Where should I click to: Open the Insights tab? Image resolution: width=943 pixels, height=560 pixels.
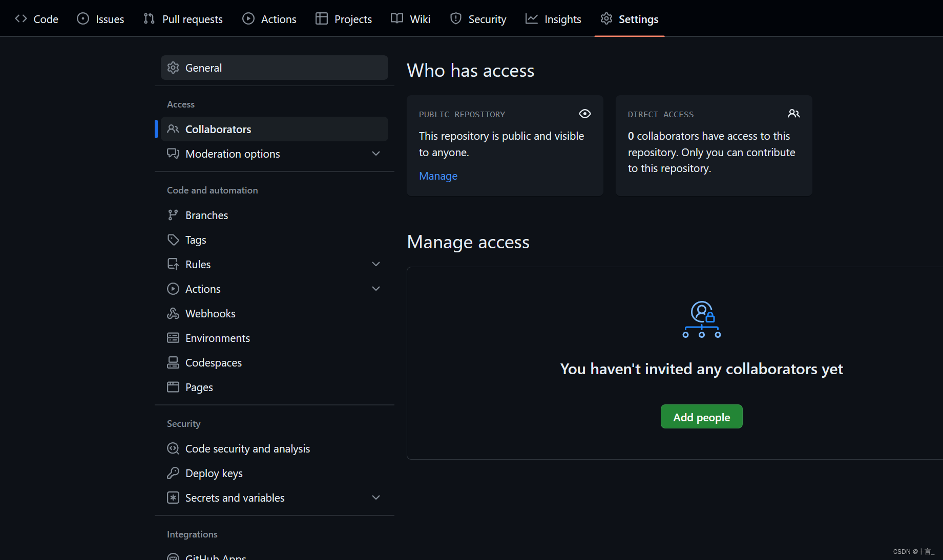pos(553,19)
